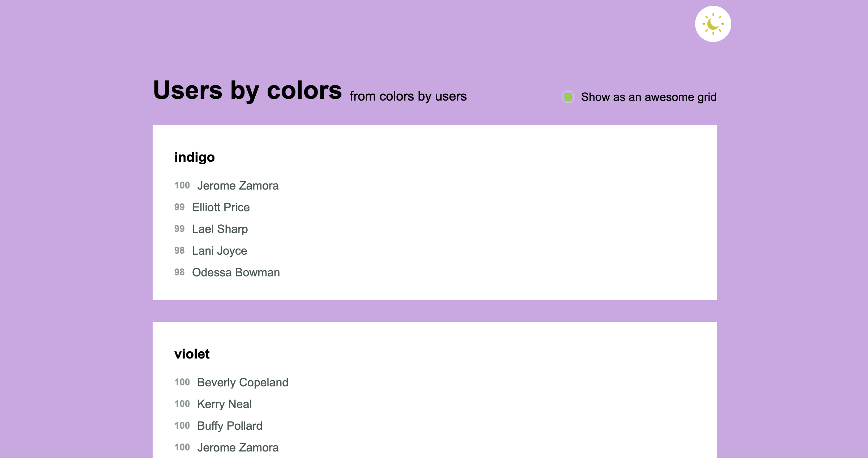This screenshot has height=458, width=868.
Task: Click score 100 beside Beverly Copeland
Action: [182, 382]
